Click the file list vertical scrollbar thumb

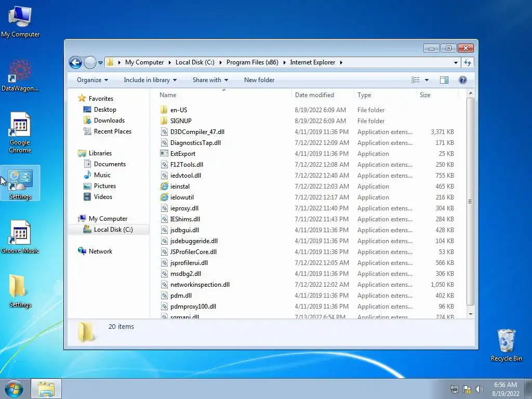[470, 202]
